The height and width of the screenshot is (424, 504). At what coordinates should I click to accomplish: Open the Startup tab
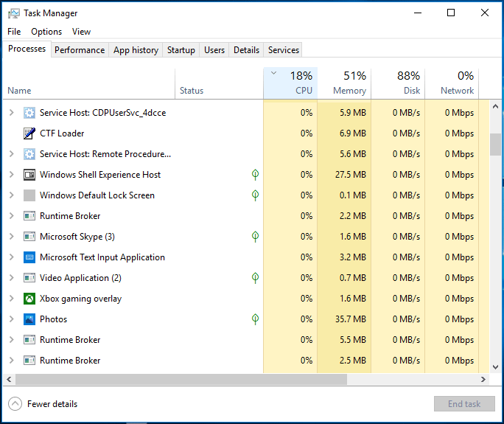pos(181,50)
